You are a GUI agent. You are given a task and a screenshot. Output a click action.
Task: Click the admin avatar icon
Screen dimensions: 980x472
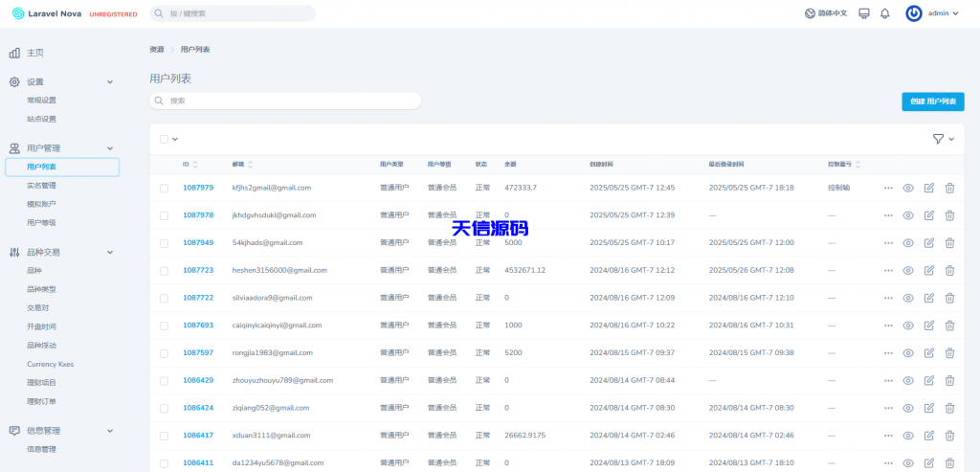coord(914,13)
